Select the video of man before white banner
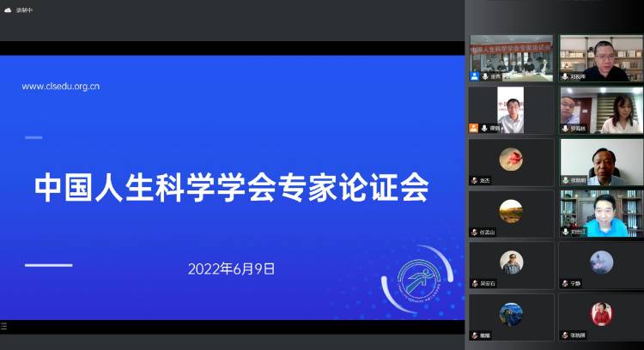The height and width of the screenshot is (350, 644). tap(512, 110)
